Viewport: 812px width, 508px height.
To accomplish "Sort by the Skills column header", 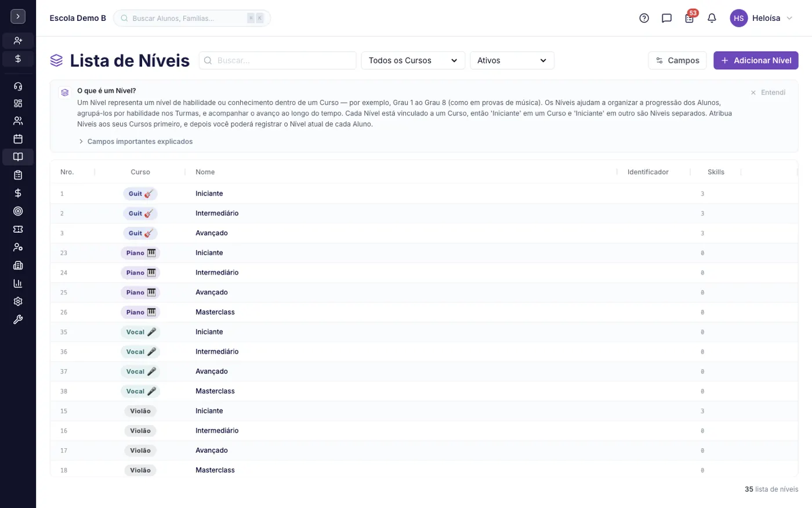I will [x=716, y=172].
